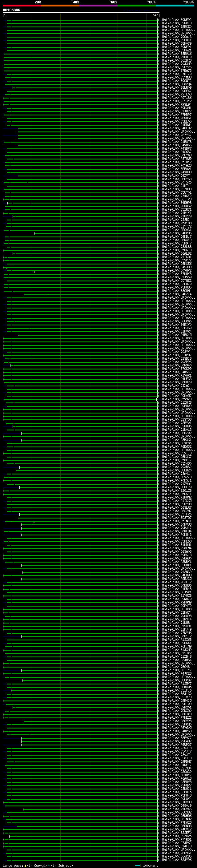Click hit label UniRef100_Q2SY53
The width and height of the screenshot is (197, 868).
177,419
